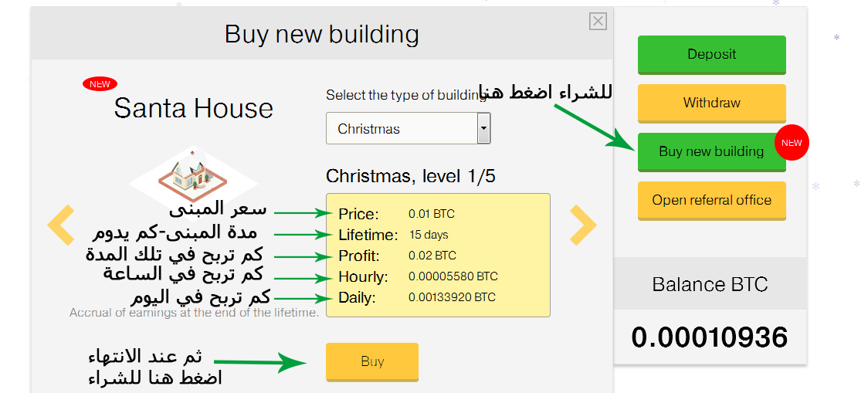Click Buy new building in sidebar
Viewport: 868px width, 393px height.
point(712,151)
